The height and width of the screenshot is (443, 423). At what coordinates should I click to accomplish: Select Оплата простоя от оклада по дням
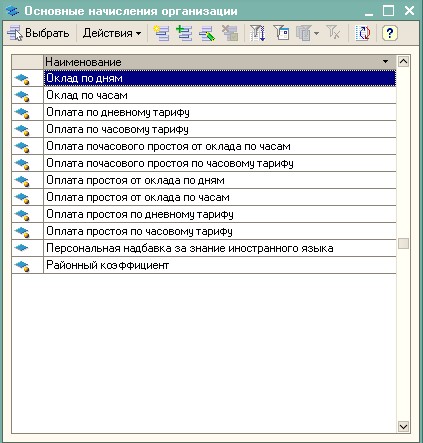[x=220, y=180]
